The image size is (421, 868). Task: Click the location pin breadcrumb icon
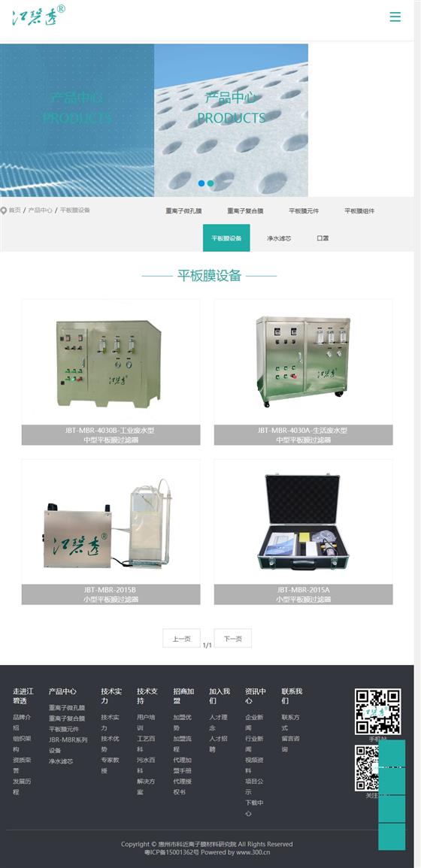3,210
